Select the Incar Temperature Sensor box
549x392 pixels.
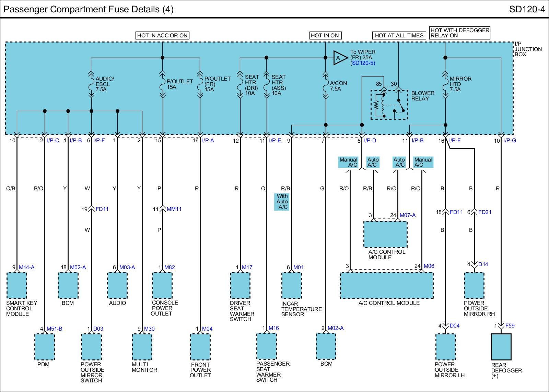[x=291, y=286]
